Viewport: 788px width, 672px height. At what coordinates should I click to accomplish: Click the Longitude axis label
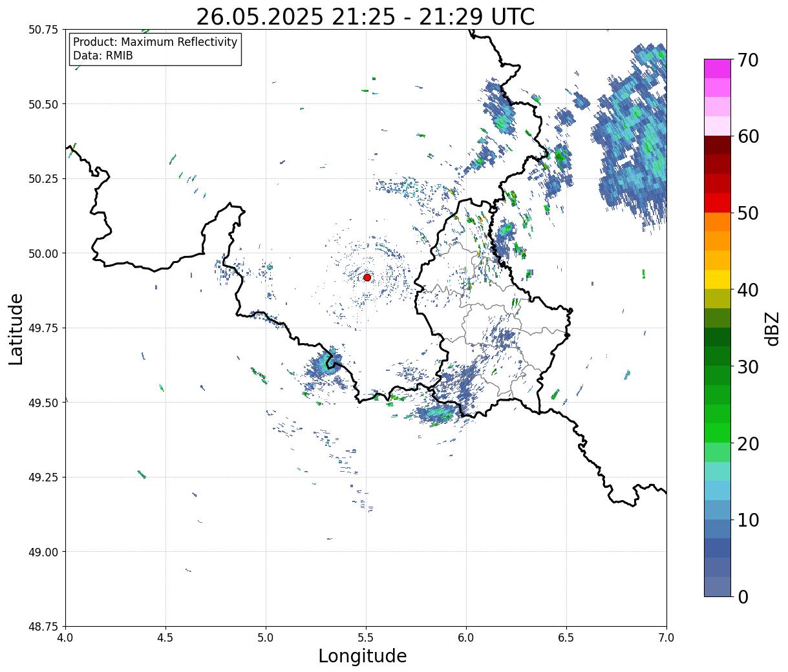coord(363,656)
